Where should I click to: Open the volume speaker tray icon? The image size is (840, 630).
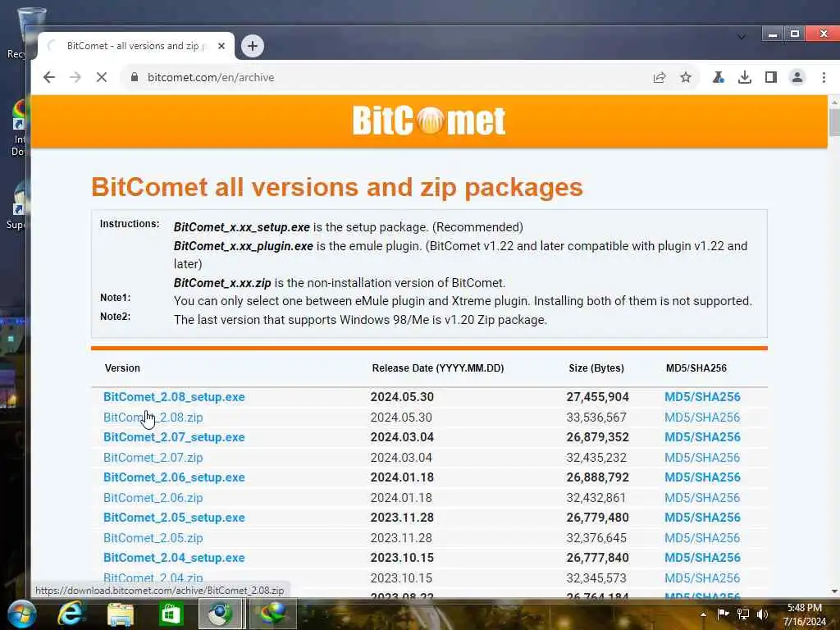click(x=762, y=614)
